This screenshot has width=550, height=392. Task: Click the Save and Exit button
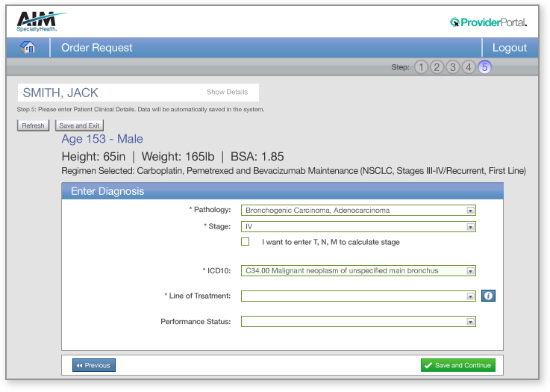click(x=79, y=125)
